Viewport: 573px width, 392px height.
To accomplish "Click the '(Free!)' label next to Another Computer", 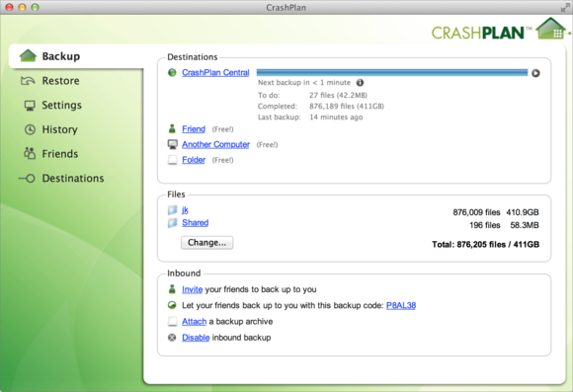I will point(267,145).
